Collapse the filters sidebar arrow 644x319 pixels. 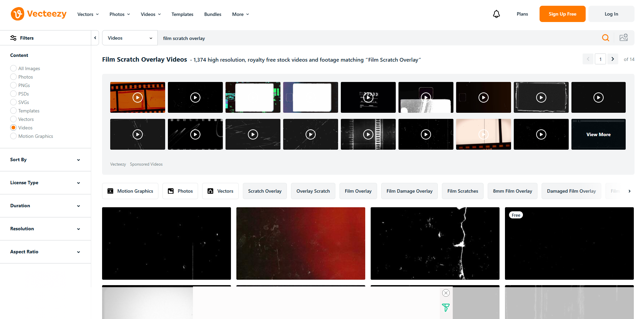pyautogui.click(x=95, y=38)
